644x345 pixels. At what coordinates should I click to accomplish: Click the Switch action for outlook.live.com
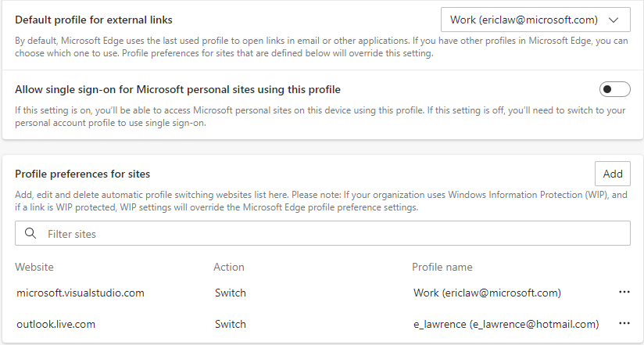(231, 324)
